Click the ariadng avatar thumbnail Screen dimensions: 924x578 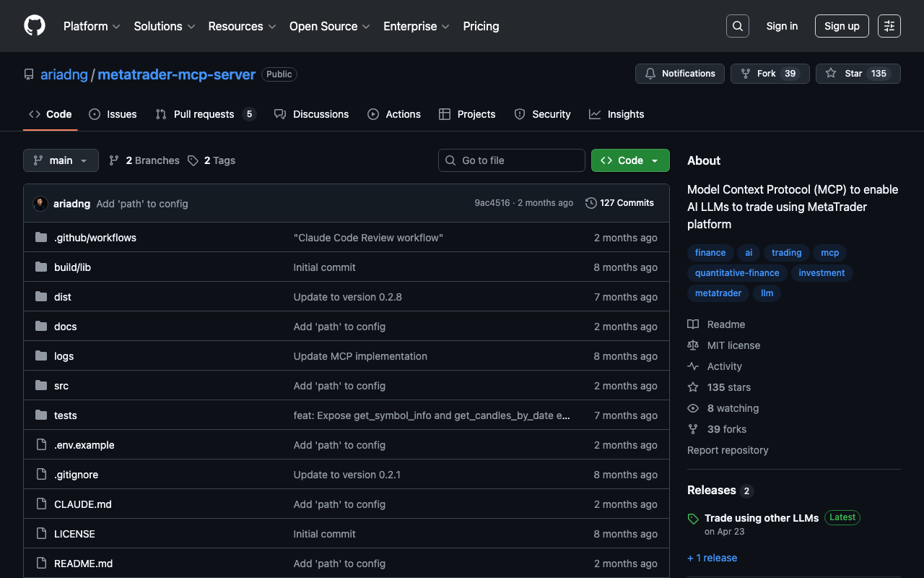pyautogui.click(x=40, y=204)
